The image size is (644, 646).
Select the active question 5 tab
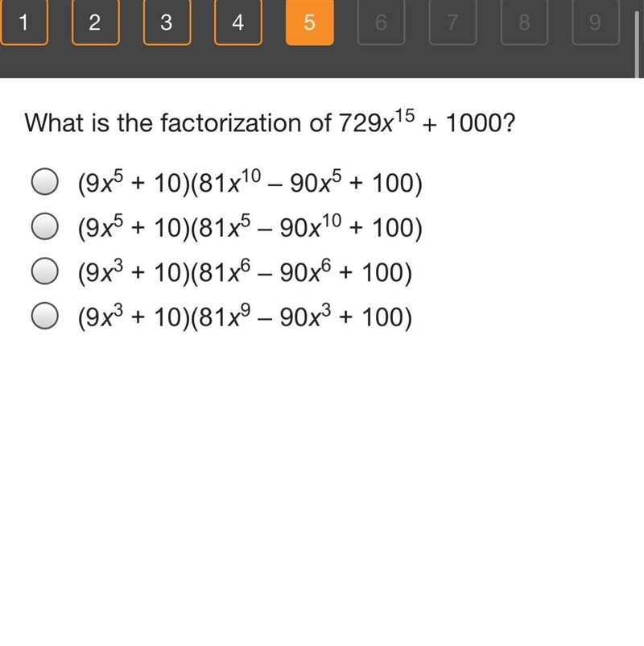pyautogui.click(x=310, y=23)
